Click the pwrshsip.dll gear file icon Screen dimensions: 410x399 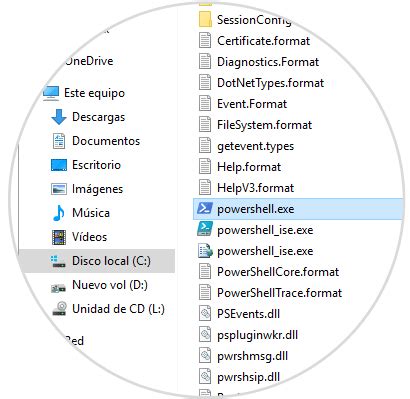coord(205,377)
